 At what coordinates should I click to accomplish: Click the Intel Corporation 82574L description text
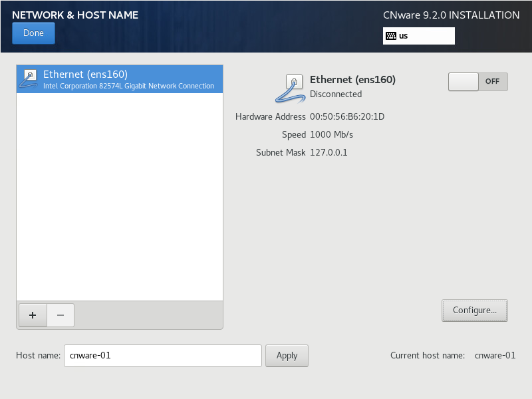(128, 86)
